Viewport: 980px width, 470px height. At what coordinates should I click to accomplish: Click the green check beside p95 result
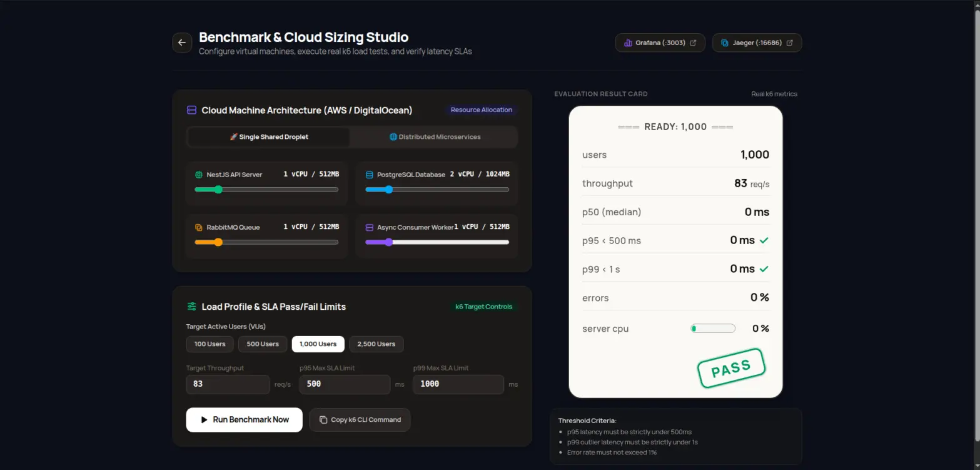click(x=764, y=240)
